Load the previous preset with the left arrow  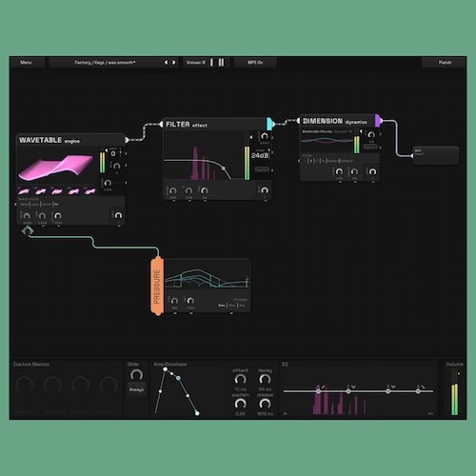166,63
